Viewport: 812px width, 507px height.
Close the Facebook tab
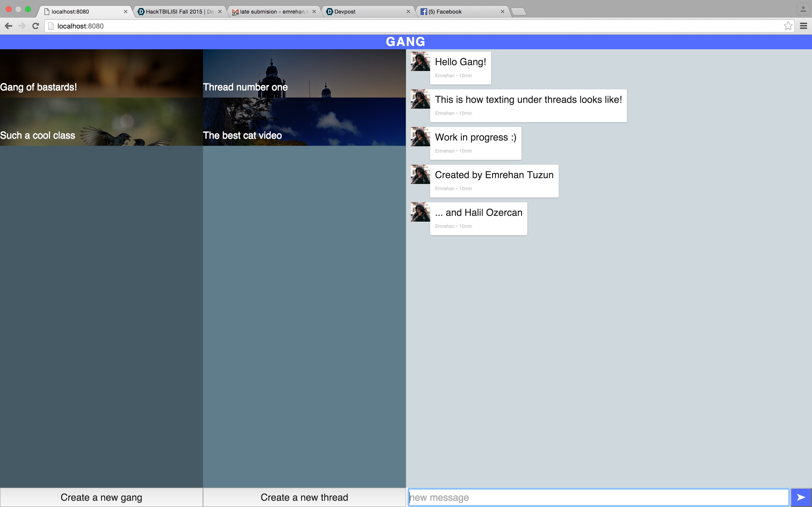tap(502, 12)
